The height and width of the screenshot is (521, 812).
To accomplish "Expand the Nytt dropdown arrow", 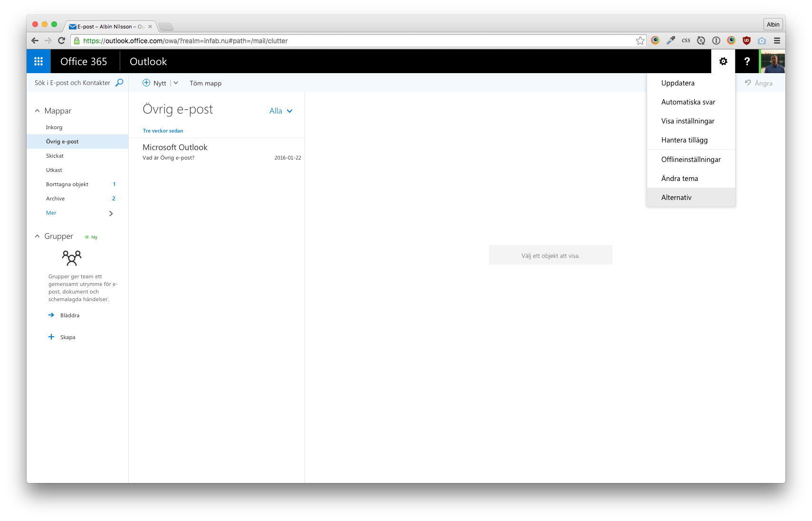I will [176, 83].
